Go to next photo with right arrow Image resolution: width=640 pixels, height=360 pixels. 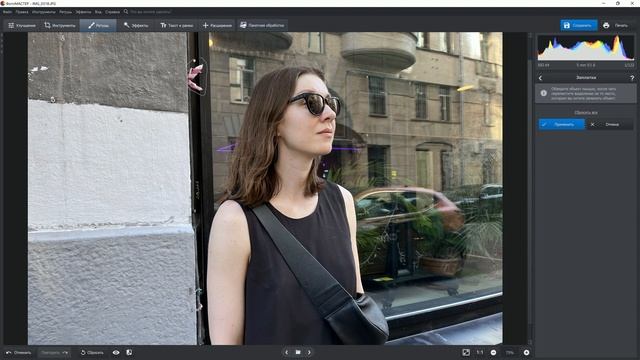click(309, 352)
